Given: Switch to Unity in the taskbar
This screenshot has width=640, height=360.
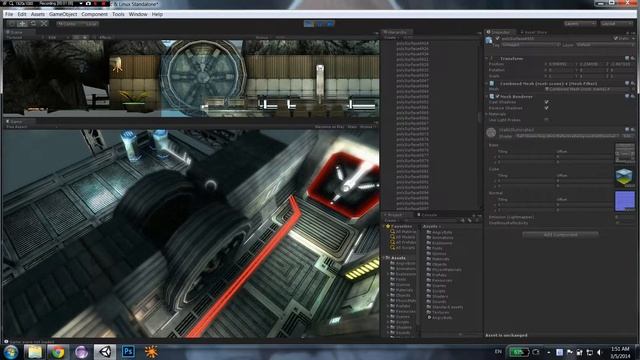Looking at the screenshot, I should point(105,352).
